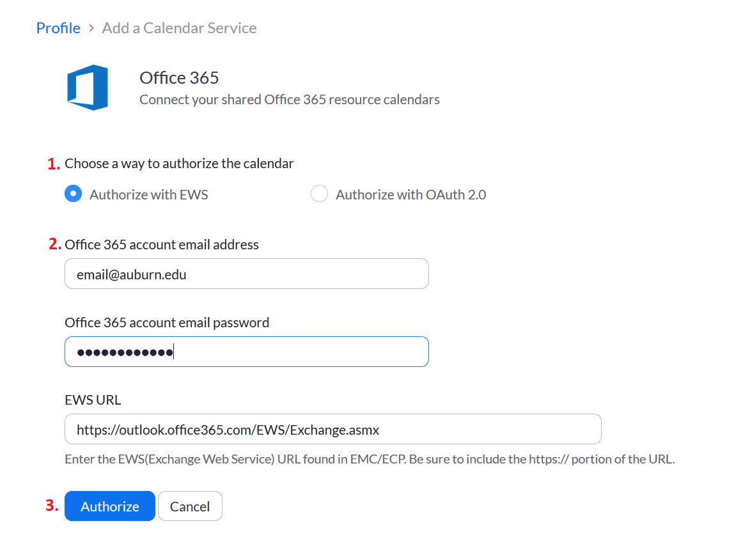Click the Cancel button
750x560 pixels.
(190, 506)
